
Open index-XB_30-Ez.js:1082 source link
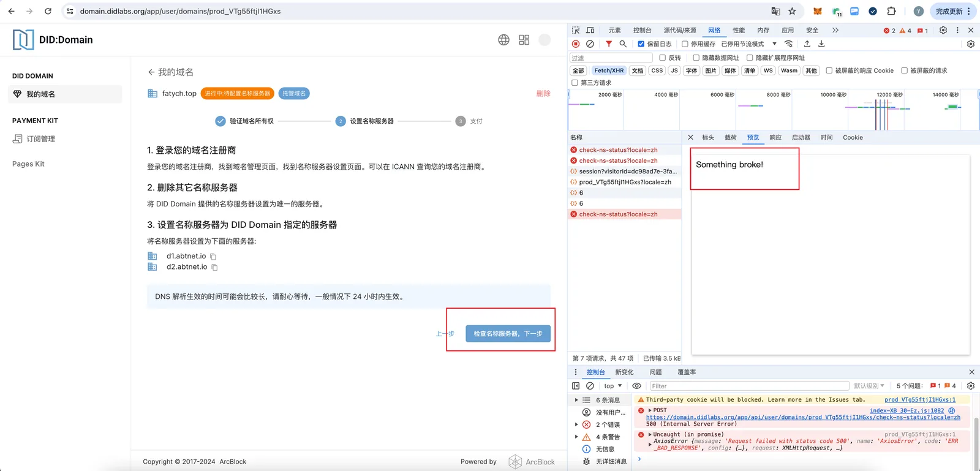coord(907,411)
